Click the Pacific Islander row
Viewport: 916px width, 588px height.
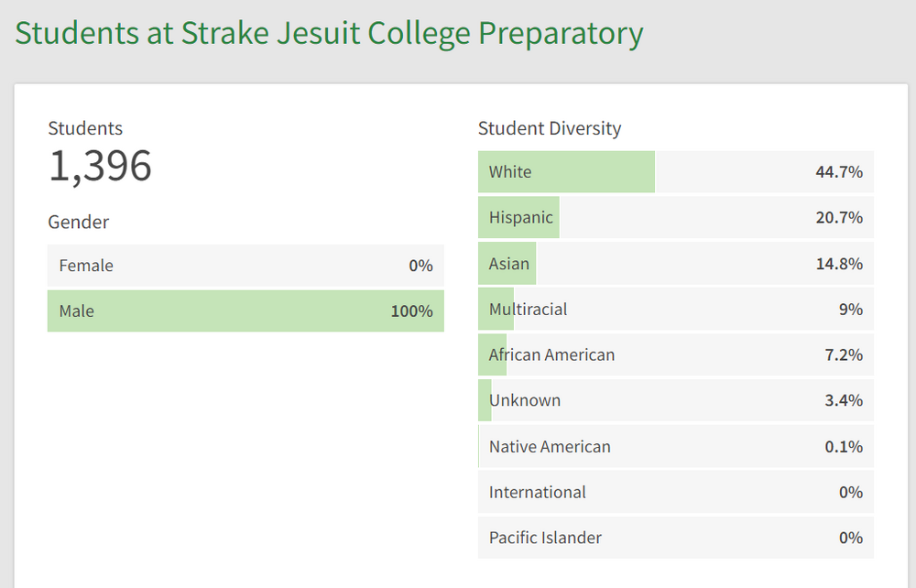(675, 538)
